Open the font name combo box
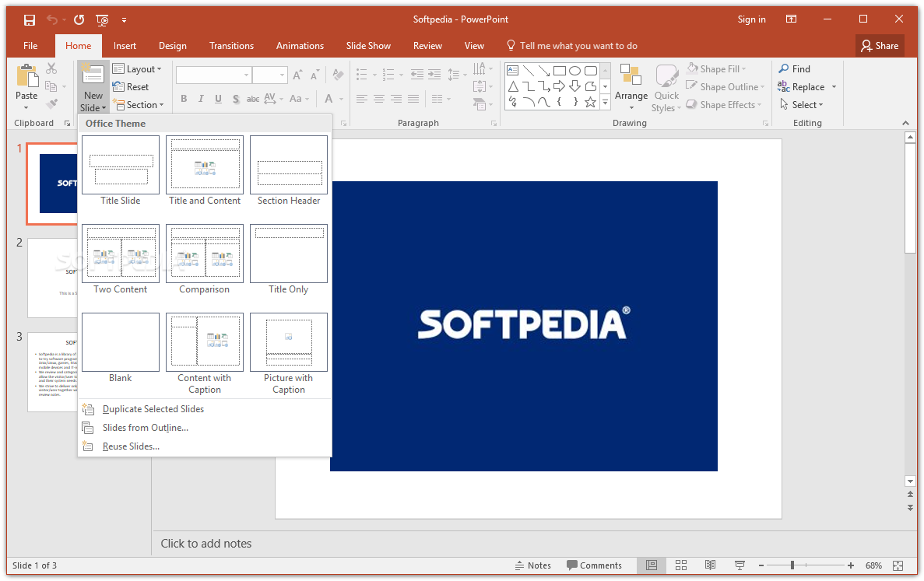The height and width of the screenshot is (581, 924). (213, 75)
